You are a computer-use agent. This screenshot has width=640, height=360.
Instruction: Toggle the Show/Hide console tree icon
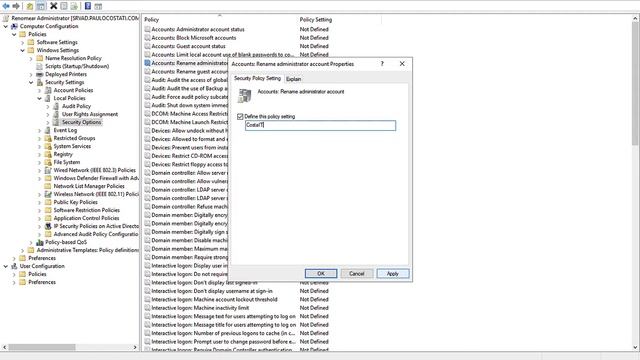(41, 6)
